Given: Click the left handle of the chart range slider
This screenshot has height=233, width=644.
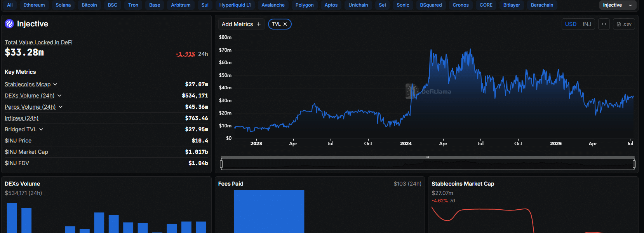Looking at the screenshot, I should tap(221, 164).
